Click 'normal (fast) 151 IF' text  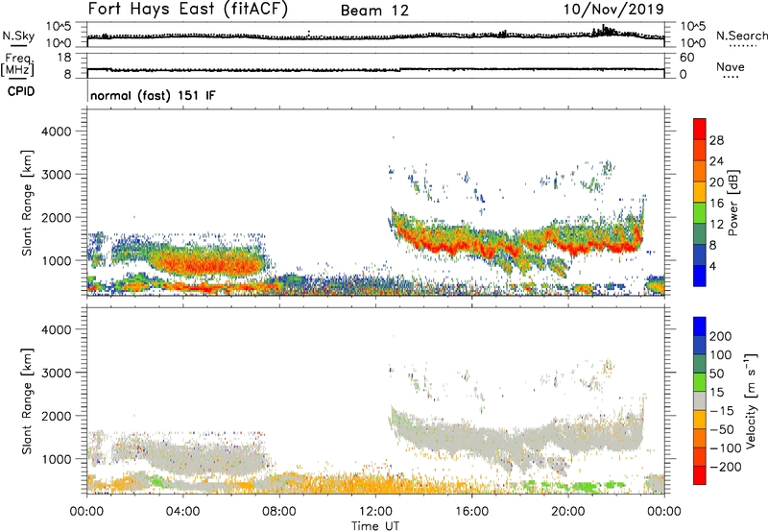[x=153, y=95]
